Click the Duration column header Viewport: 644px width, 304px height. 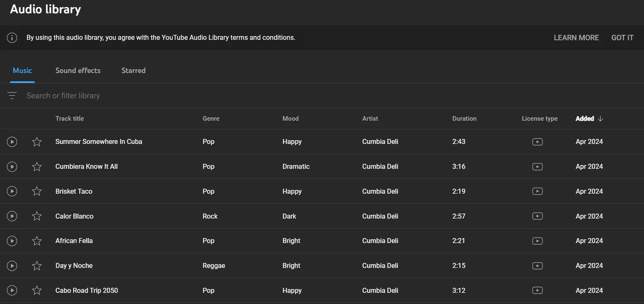(x=464, y=119)
